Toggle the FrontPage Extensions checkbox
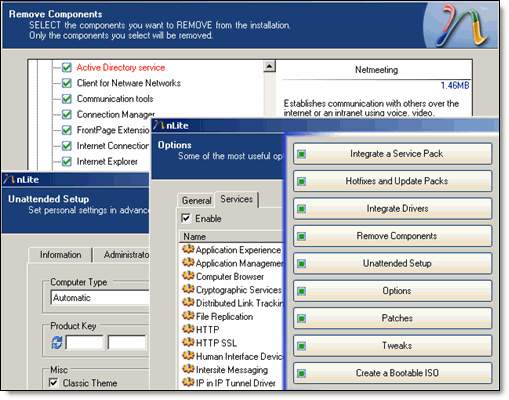The width and height of the screenshot is (509, 400). (x=67, y=130)
